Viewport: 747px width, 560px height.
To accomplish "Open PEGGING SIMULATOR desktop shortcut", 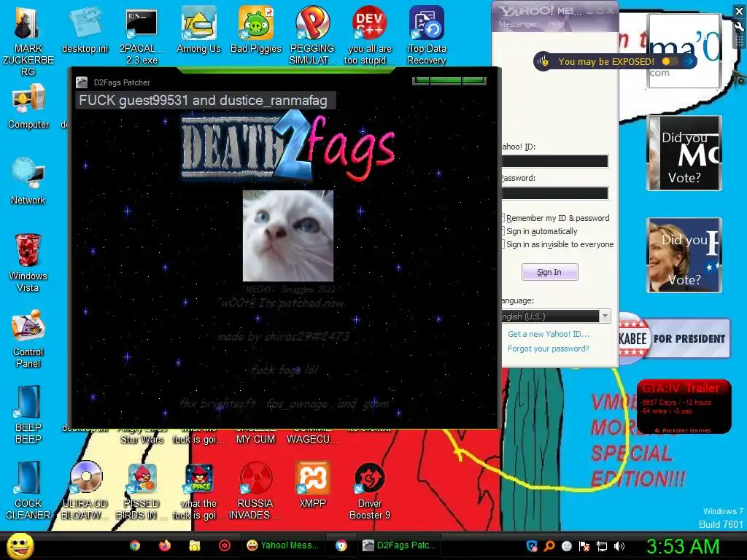I will pyautogui.click(x=312, y=36).
